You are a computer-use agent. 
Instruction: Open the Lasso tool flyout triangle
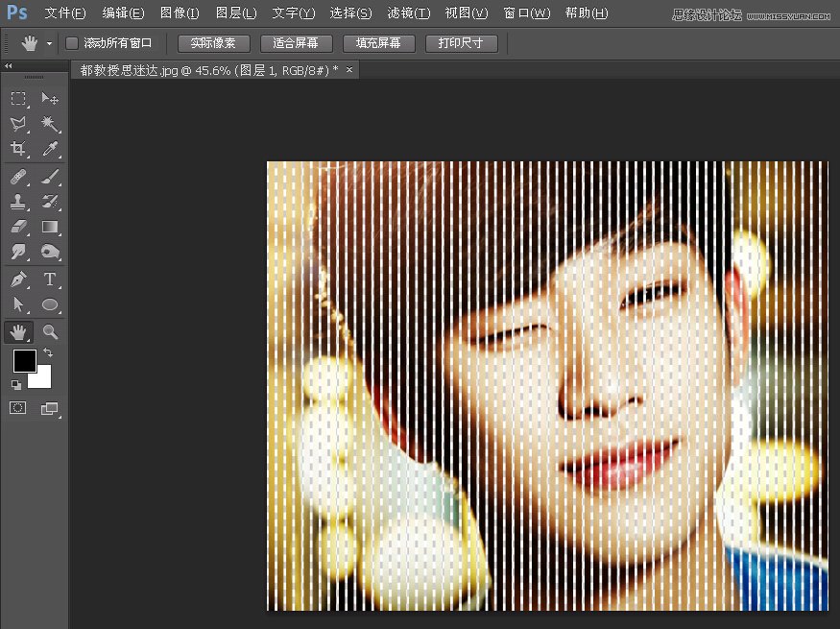(x=29, y=132)
